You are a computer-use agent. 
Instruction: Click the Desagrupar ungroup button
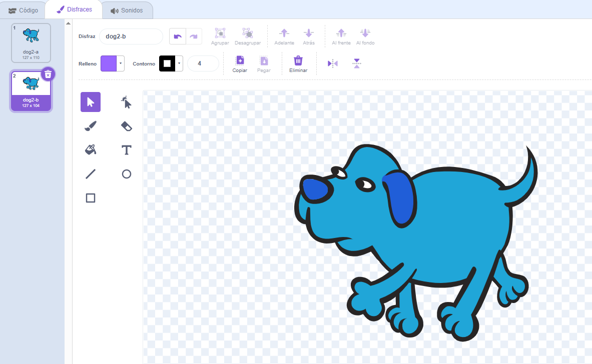(248, 36)
